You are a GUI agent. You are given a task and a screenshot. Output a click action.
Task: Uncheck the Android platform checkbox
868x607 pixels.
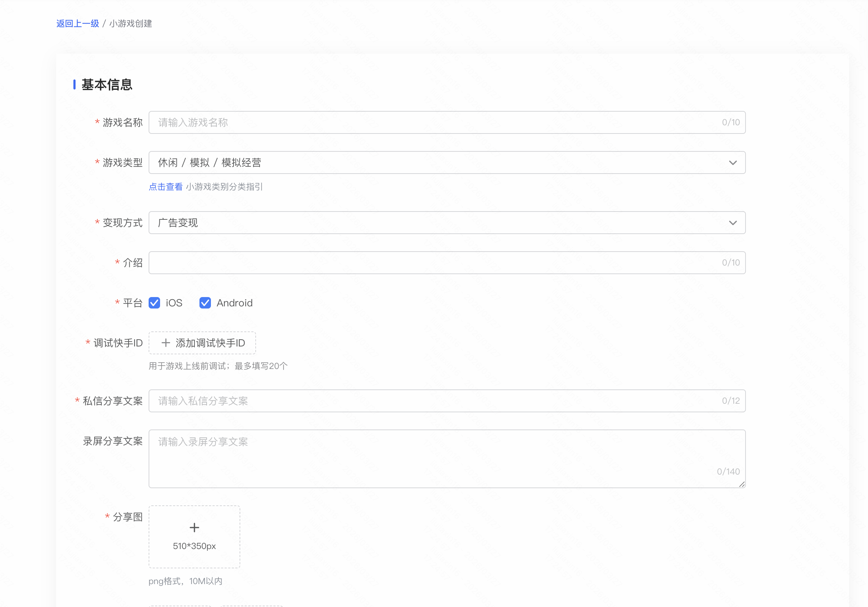point(205,303)
